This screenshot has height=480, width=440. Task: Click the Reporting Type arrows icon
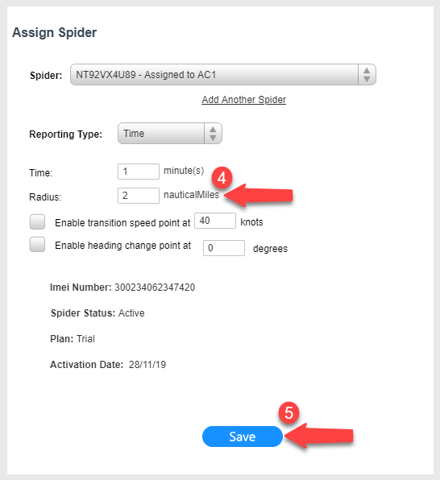point(213,133)
